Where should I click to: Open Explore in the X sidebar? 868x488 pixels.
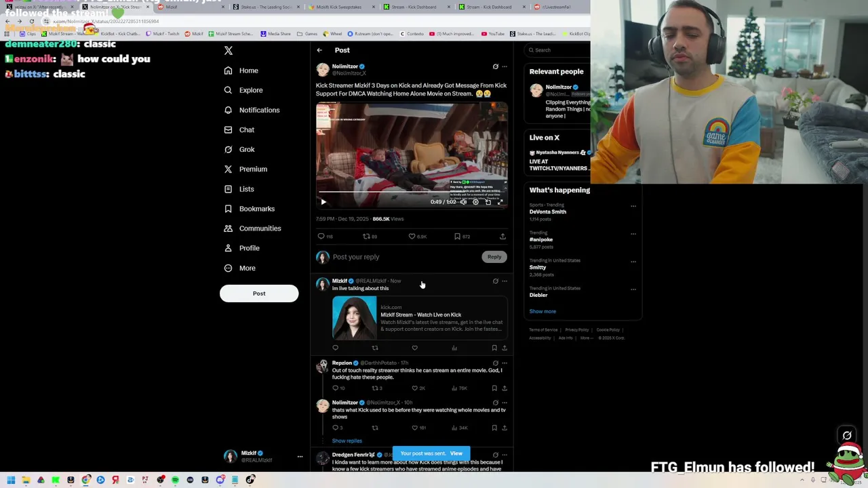[x=243, y=90]
